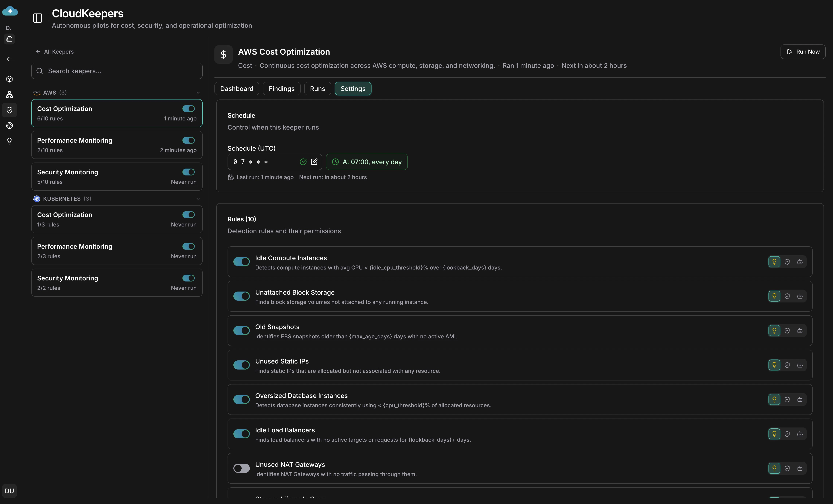Screen dimensions: 833x504
Task: Open the Runs tab
Action: tap(317, 89)
